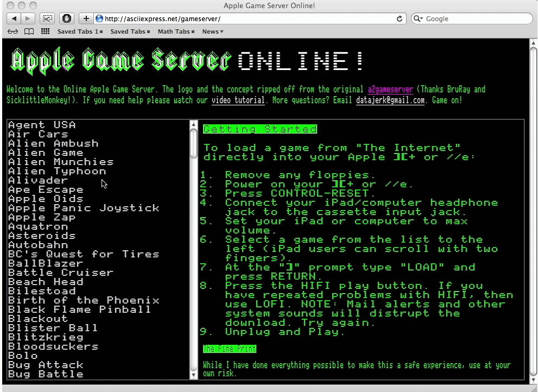Select Aquatron game

pyautogui.click(x=38, y=227)
